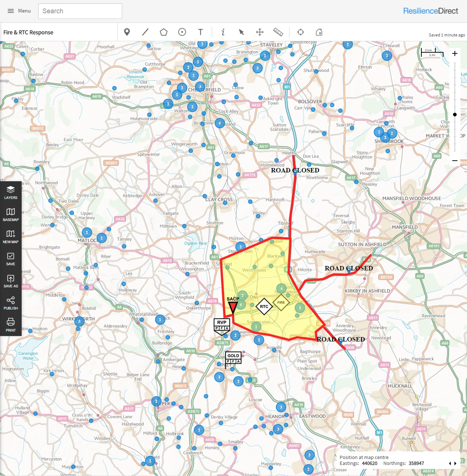Activate the info identify tool
467x476 pixels.
coord(223,32)
